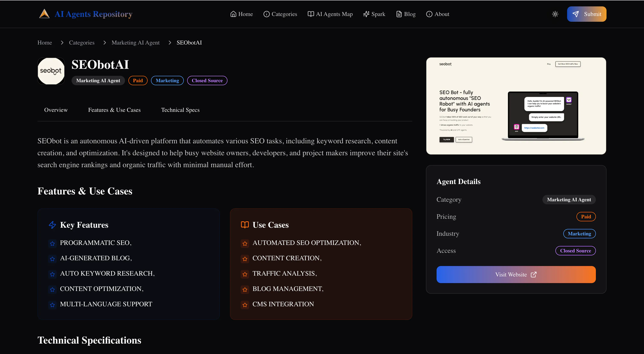The image size is (644, 354).
Task: Click star icon next to BLOG MANAGEMENT
Action: pyautogui.click(x=245, y=289)
